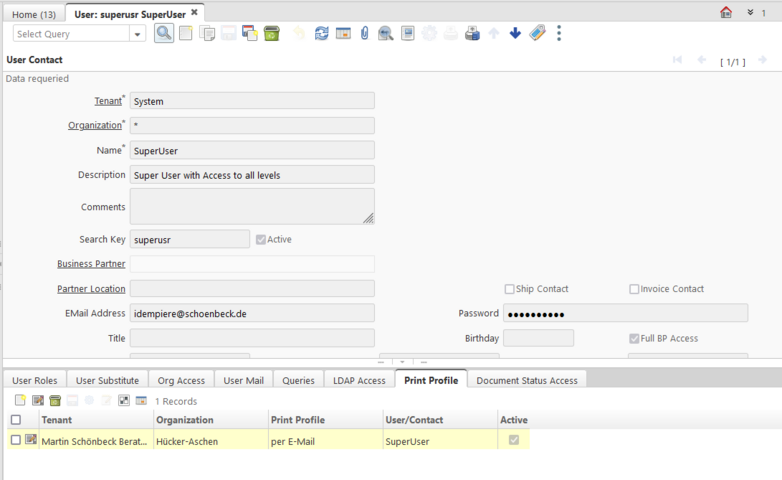Viewport: 782px width, 480px height.
Task: Click the Refresh toolbar icon
Action: tap(321, 33)
